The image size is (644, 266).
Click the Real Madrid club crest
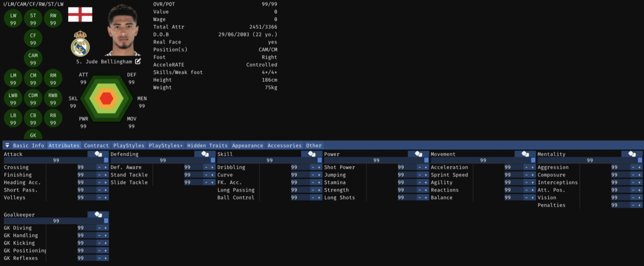(x=80, y=44)
